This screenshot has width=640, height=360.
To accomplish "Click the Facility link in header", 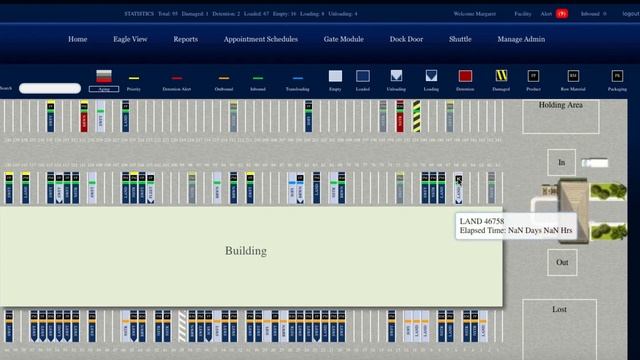I will [523, 14].
